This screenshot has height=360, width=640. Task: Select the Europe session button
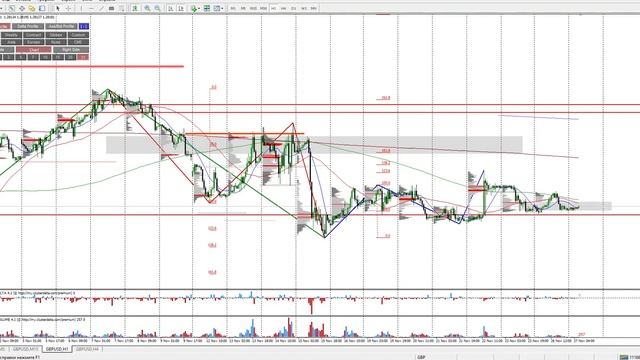point(33,42)
